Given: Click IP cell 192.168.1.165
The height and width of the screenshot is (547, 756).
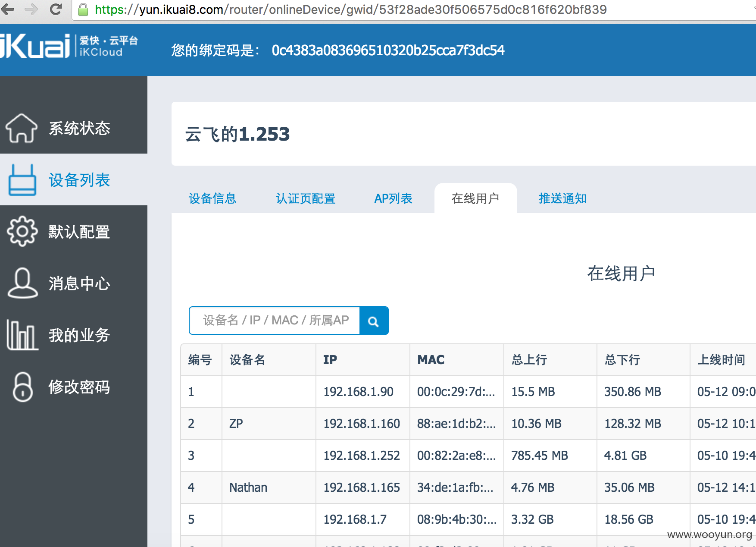Looking at the screenshot, I should click(362, 487).
